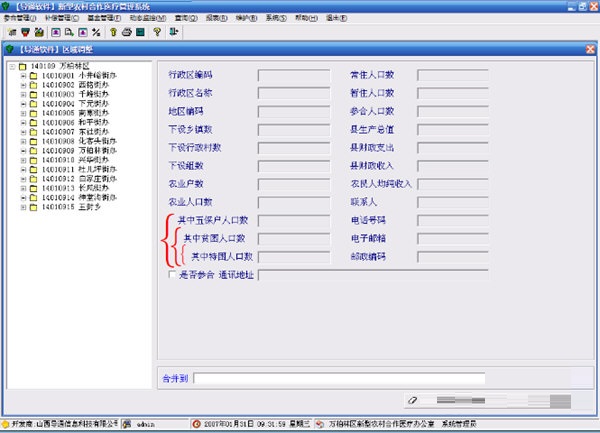Expand the 14010910 兴华街办 node
The width and height of the screenshot is (600, 433).
(x=23, y=160)
